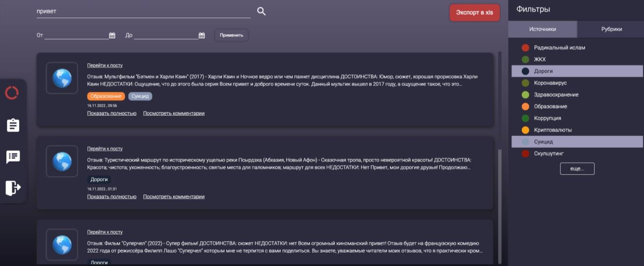Click the red circular logo icon in sidebar

click(12, 93)
